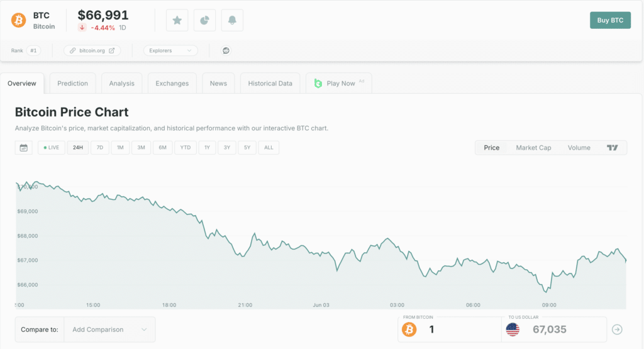Enable the LIVE chart mode
This screenshot has width=644, height=349.
coord(52,148)
